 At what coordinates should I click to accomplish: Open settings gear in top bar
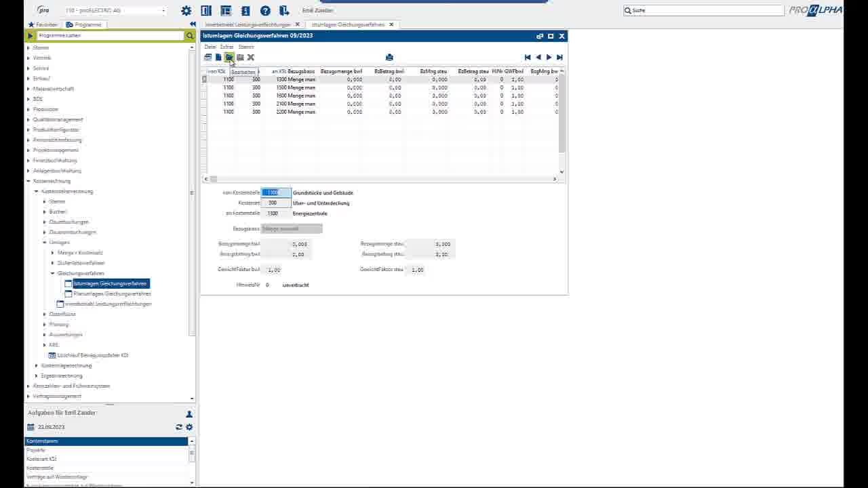(x=186, y=11)
